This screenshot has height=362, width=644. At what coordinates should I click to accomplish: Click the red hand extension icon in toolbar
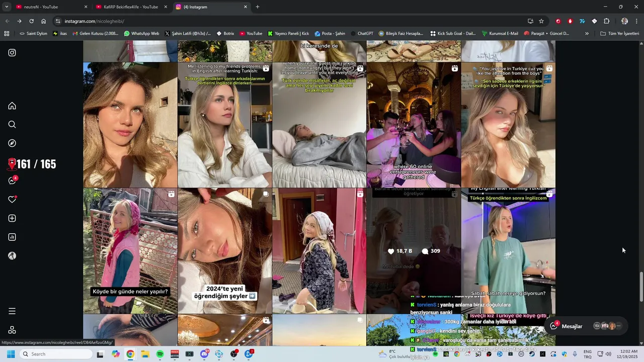(570, 21)
